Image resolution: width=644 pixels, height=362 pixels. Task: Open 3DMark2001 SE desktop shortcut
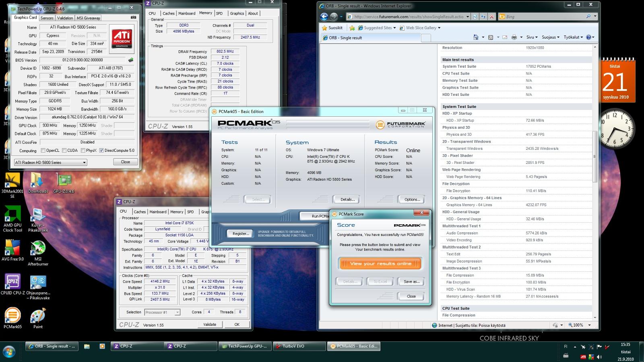pos(12,186)
